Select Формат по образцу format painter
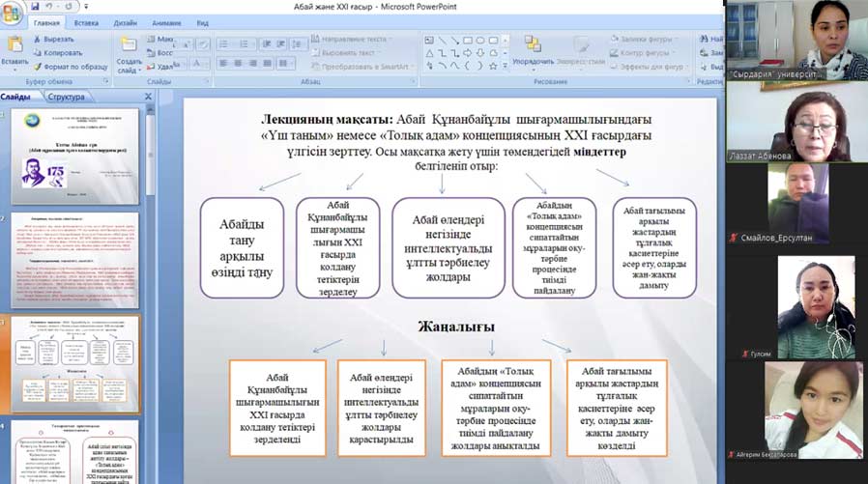This screenshot has height=484, width=868. (x=70, y=67)
